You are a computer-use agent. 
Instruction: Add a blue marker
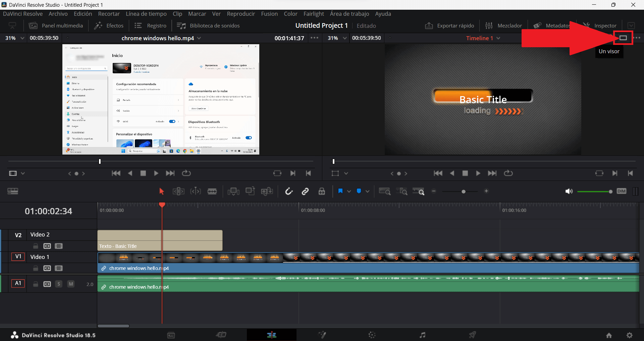coord(359,191)
